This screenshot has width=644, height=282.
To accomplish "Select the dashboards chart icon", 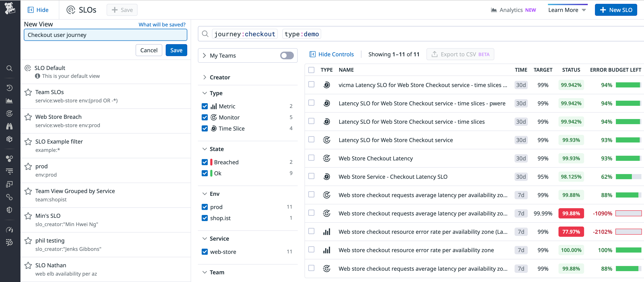I will coord(10,101).
